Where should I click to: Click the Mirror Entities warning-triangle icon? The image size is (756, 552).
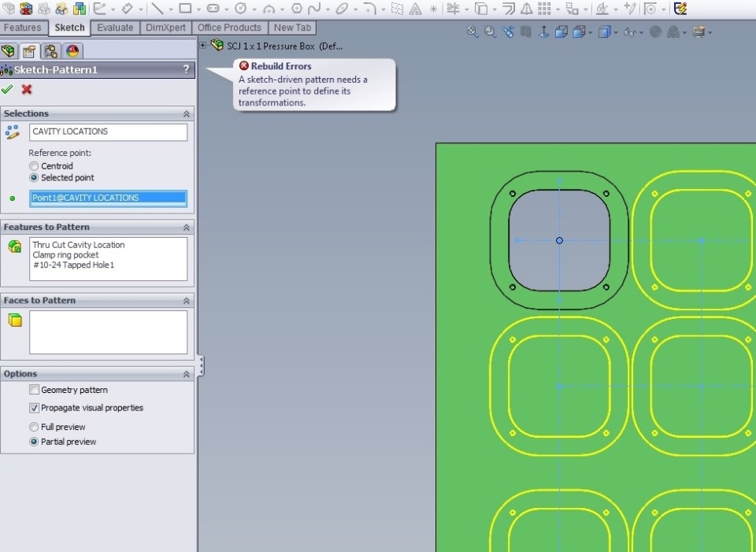pyautogui.click(x=527, y=8)
